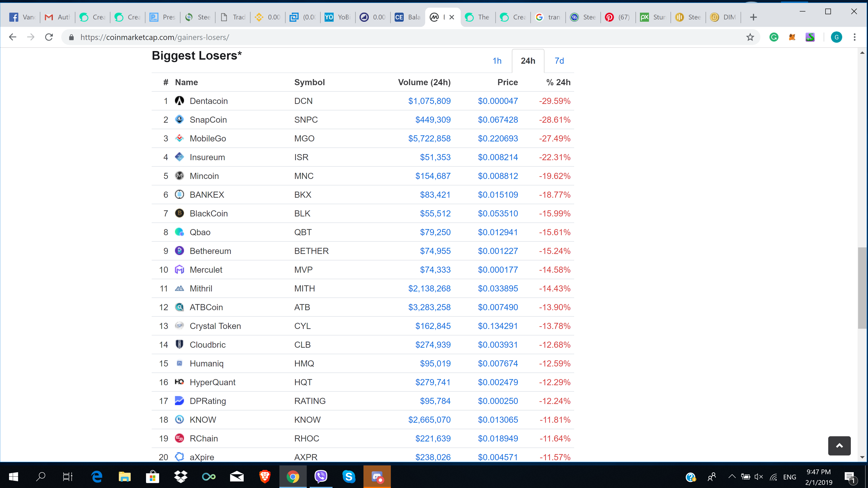The image size is (868, 488).
Task: Switch to the 7d losers tab
Action: 559,61
